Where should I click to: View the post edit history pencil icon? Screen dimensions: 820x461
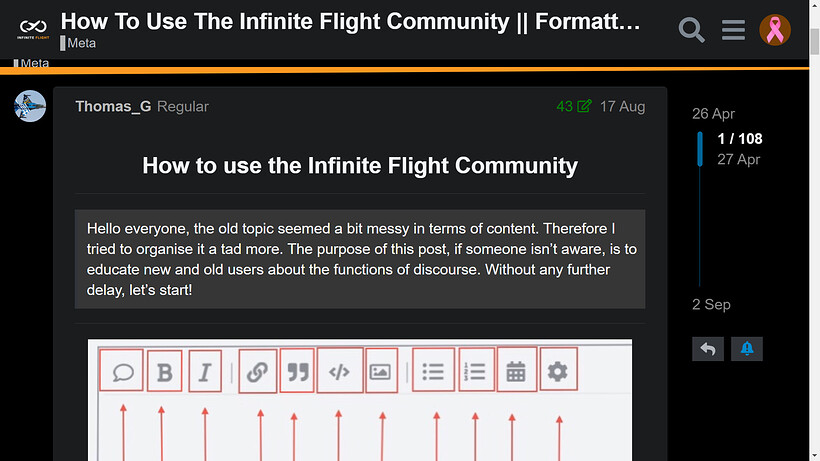pyautogui.click(x=584, y=106)
